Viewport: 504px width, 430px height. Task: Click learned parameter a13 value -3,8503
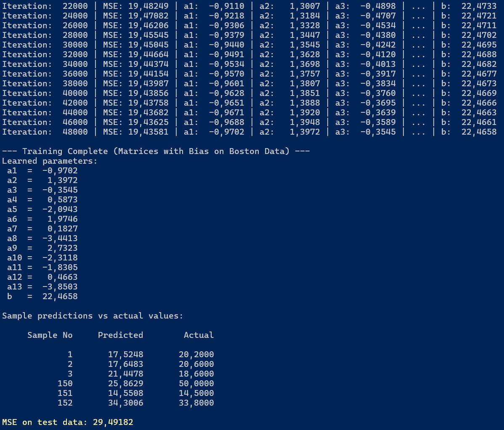click(x=60, y=287)
